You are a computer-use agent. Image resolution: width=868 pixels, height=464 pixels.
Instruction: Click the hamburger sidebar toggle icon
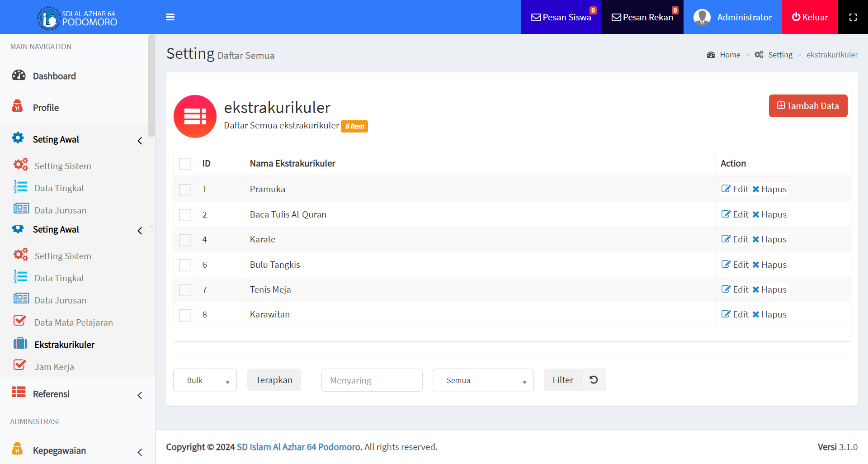170,17
